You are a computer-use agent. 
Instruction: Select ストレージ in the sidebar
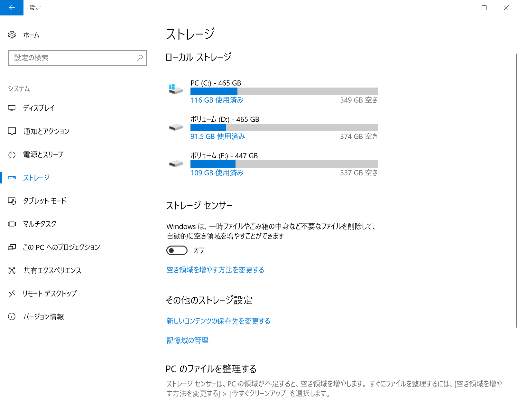pyautogui.click(x=36, y=177)
